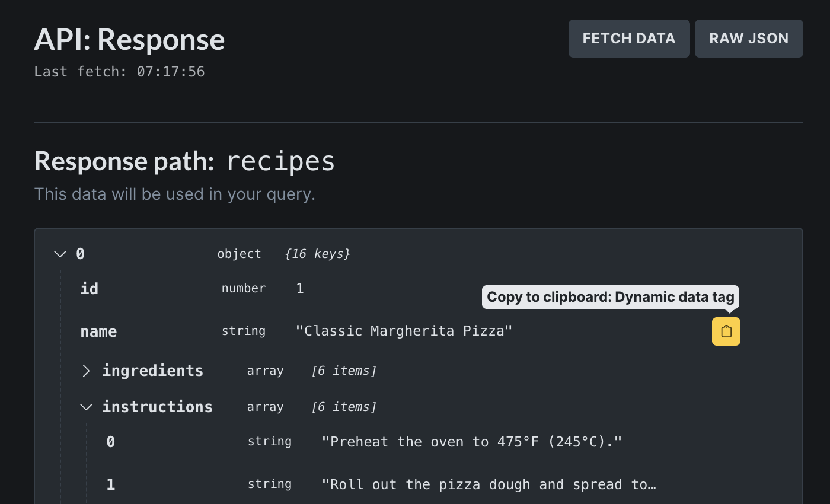Image resolution: width=830 pixels, height=504 pixels.
Task: Click the truncated "Roll out the pizza dough" value
Action: [x=489, y=484]
